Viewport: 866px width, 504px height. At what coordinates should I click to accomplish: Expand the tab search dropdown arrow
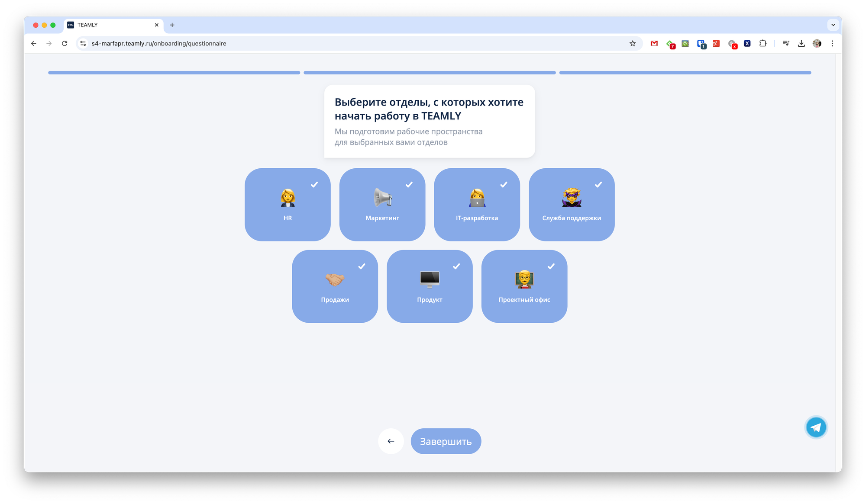tap(833, 25)
